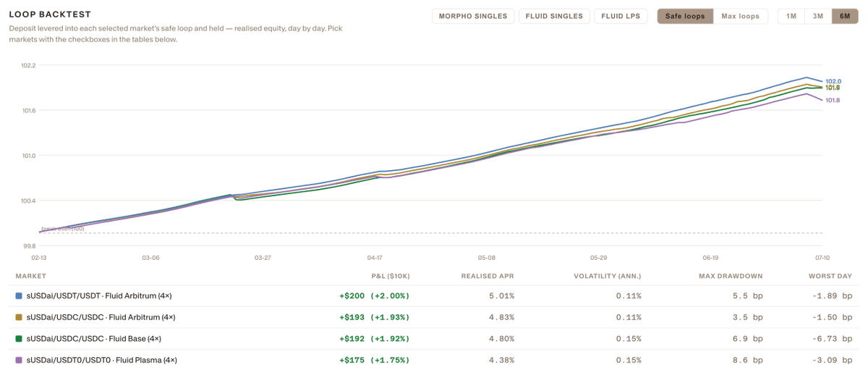Jump to the Fluid LPs section
This screenshot has height=378, width=868.
point(621,16)
